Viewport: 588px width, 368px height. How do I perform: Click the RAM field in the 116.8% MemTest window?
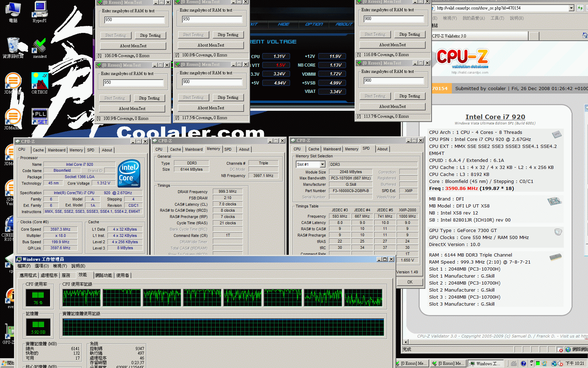coord(393,19)
